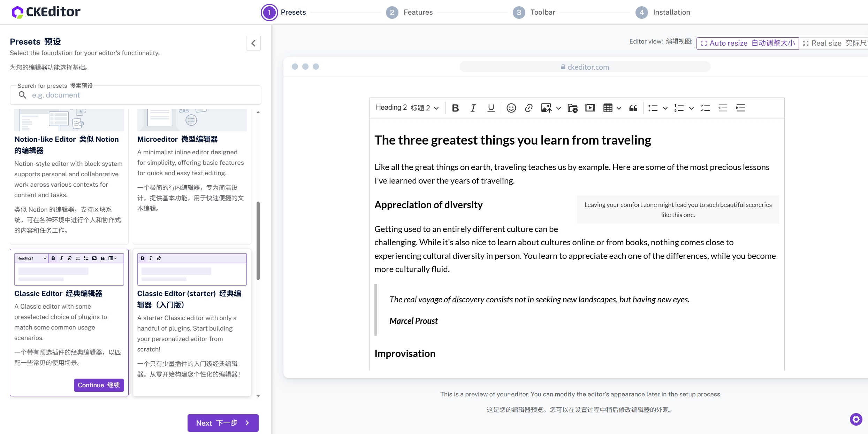Screen dimensions: 868x434
Task: Insert a block quote
Action: 633,108
